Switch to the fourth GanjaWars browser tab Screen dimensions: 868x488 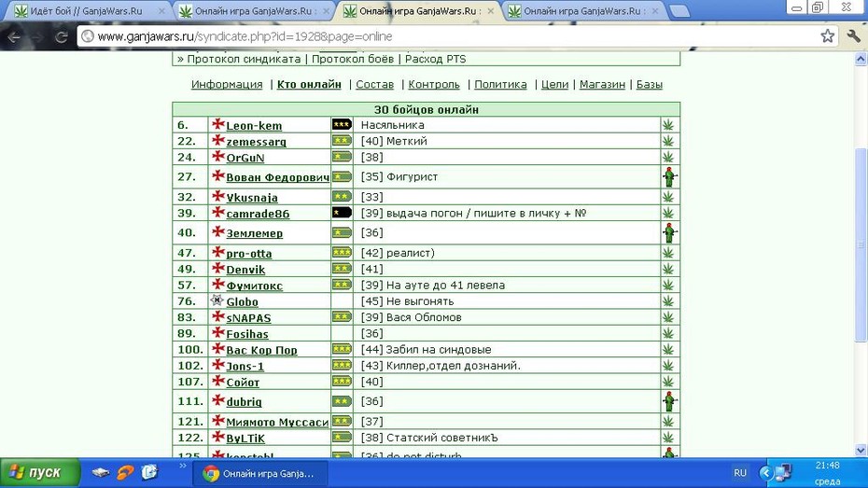tap(583, 11)
